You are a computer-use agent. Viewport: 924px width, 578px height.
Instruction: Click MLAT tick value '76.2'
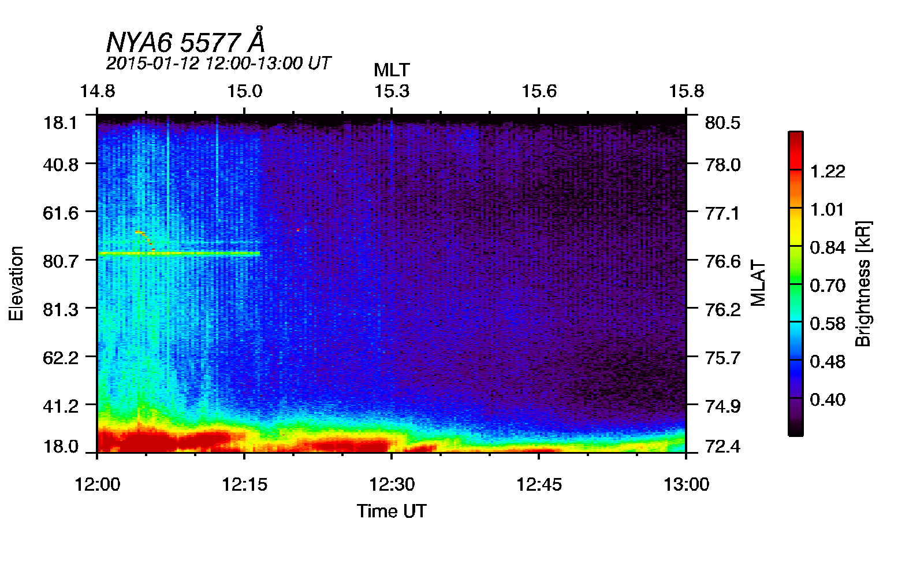point(723,309)
